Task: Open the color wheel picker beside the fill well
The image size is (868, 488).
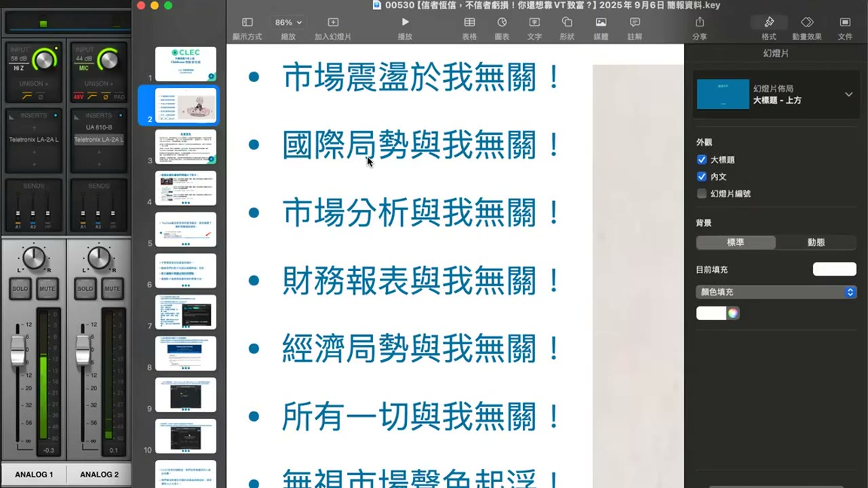Action: point(732,313)
